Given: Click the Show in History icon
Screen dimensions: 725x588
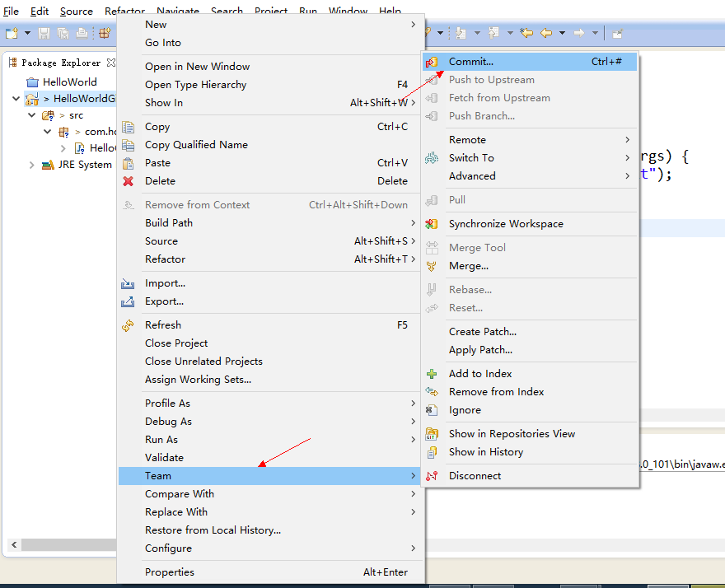Looking at the screenshot, I should (x=432, y=453).
